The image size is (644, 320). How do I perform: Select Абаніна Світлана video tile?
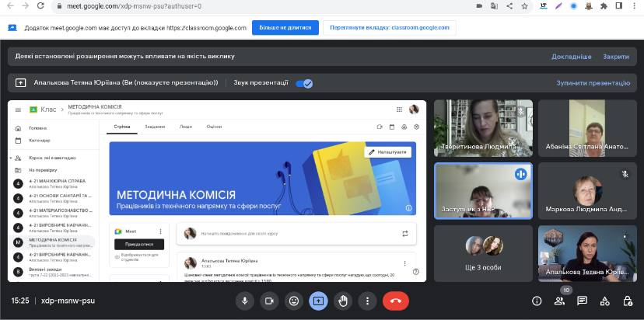tap(587, 128)
